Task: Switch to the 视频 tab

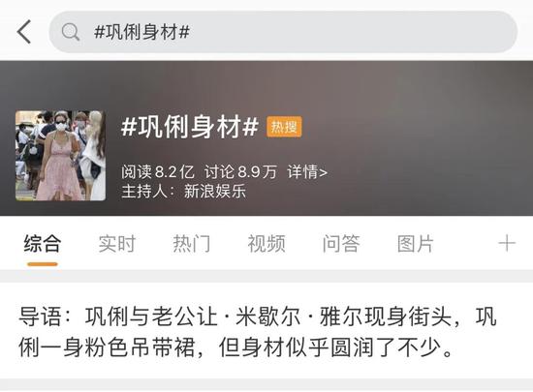Action: coord(266,243)
